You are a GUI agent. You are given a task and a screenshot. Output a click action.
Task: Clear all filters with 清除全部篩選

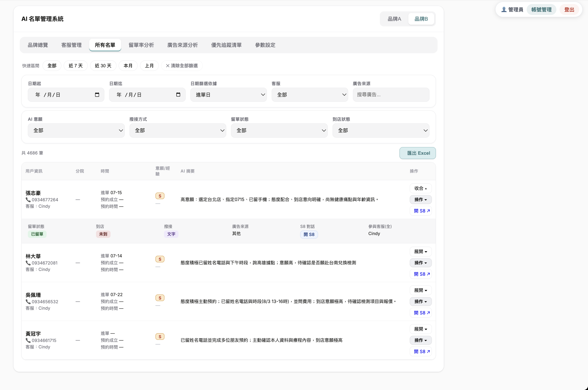[182, 66]
